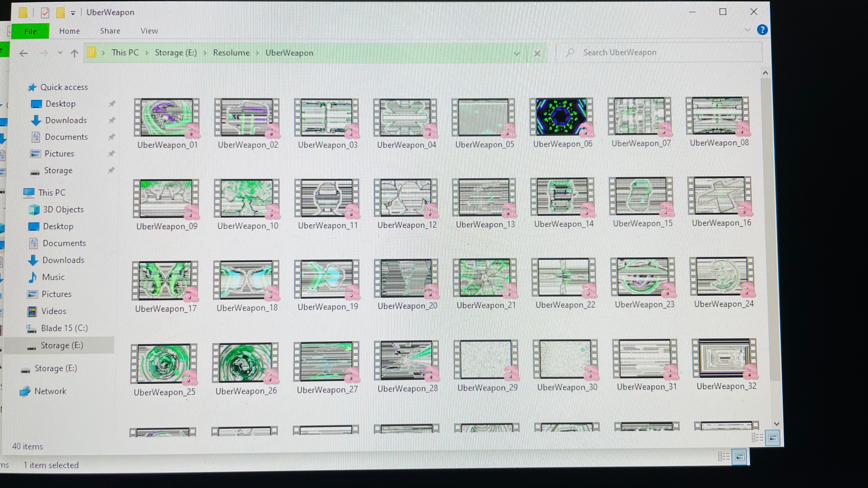
Task: Open 3D Objects in sidebar
Action: (63, 210)
